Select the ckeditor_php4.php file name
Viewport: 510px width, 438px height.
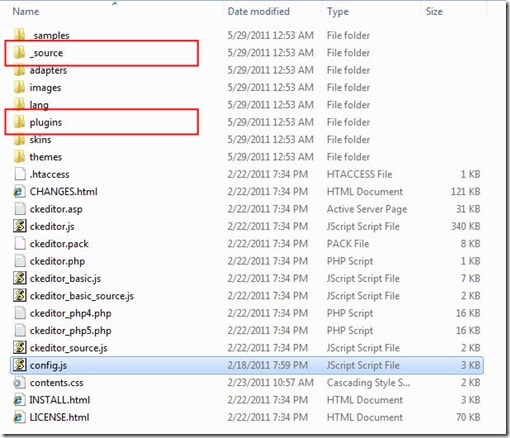tap(70, 313)
